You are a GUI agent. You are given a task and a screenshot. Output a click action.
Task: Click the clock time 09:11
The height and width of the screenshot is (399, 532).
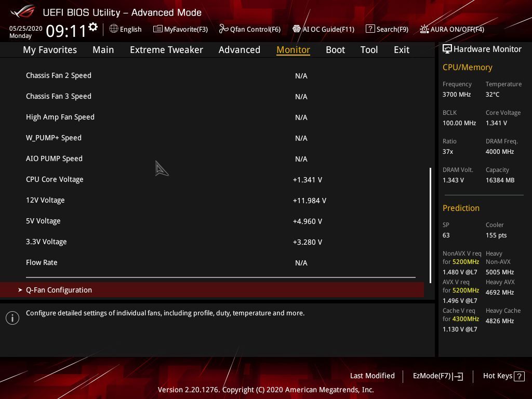(66, 31)
